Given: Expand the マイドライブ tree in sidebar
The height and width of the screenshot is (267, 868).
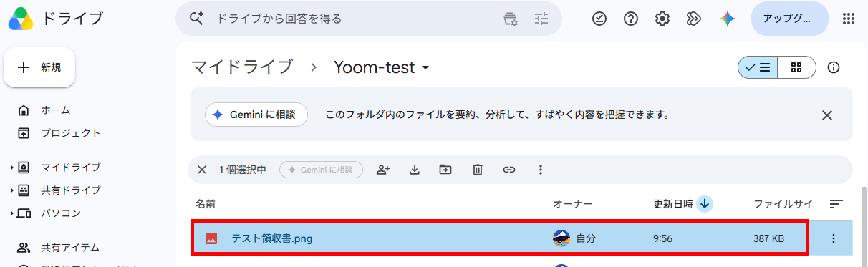Looking at the screenshot, I should pos(12,168).
